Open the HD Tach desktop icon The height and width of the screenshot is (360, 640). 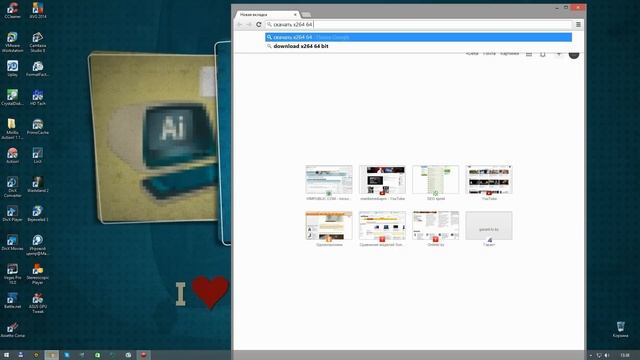[38, 98]
